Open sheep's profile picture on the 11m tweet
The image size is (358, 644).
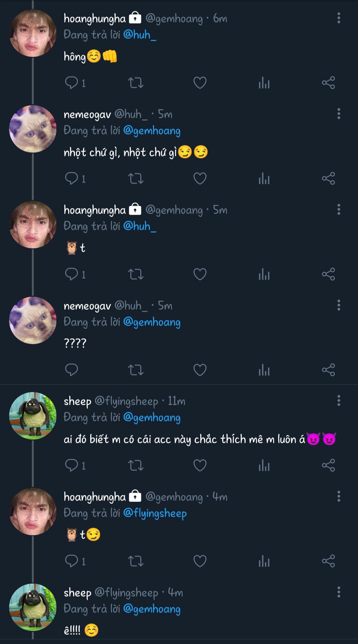[x=33, y=416]
